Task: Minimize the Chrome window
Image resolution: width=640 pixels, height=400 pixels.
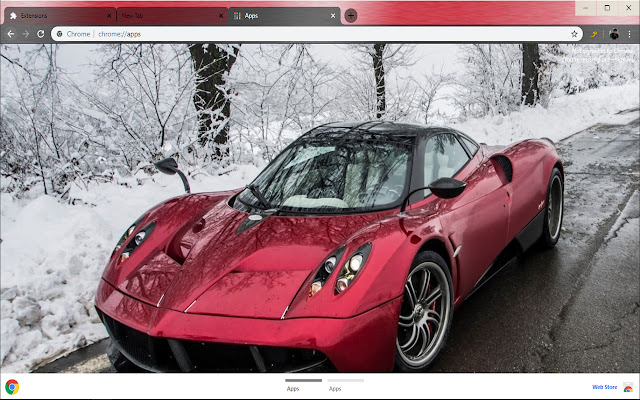Action: pos(586,8)
